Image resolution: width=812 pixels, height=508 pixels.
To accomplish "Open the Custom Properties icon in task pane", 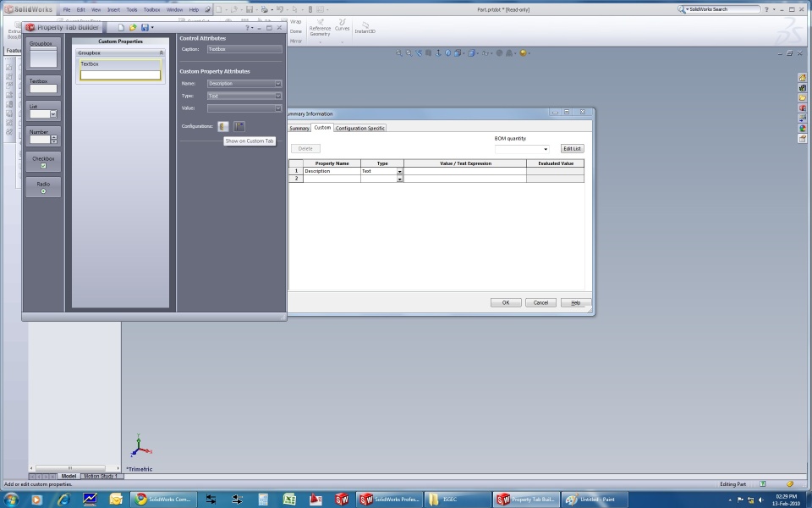I will click(x=802, y=138).
